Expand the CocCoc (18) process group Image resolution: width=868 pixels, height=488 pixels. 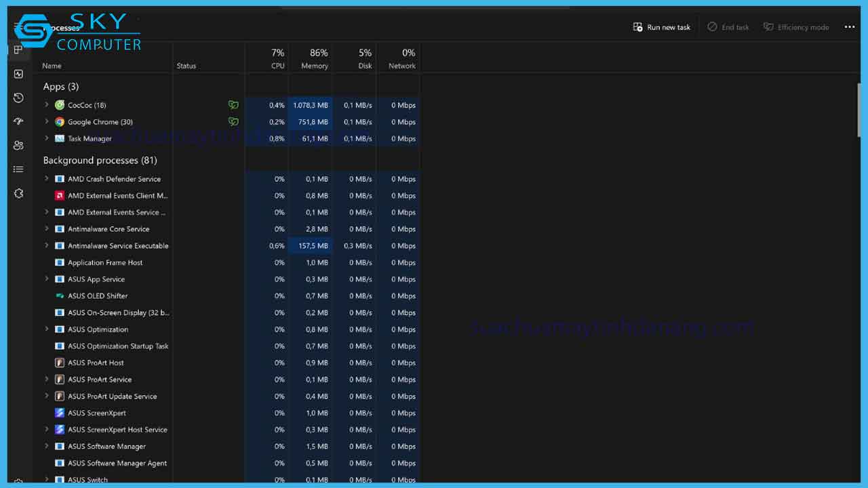47,105
